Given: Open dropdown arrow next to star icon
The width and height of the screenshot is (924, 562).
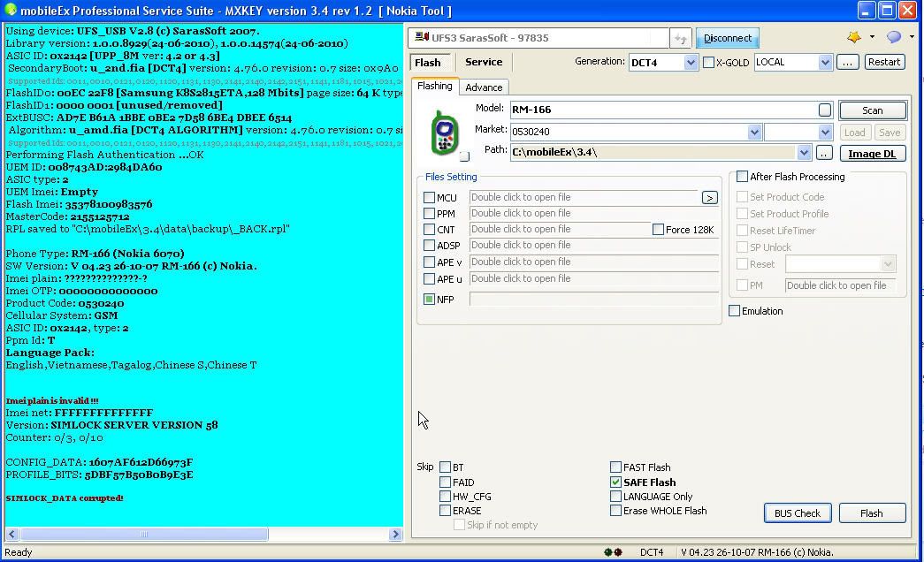Looking at the screenshot, I should click(872, 37).
